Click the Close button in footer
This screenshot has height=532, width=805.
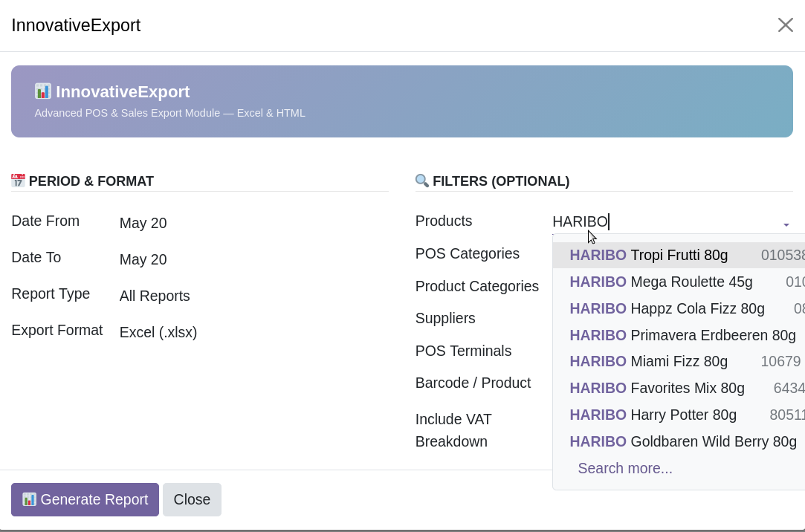tap(192, 499)
